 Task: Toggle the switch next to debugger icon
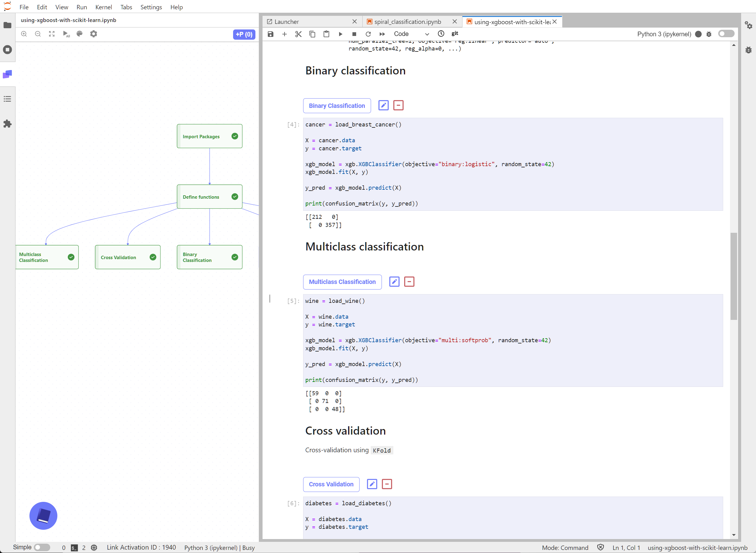tap(726, 34)
